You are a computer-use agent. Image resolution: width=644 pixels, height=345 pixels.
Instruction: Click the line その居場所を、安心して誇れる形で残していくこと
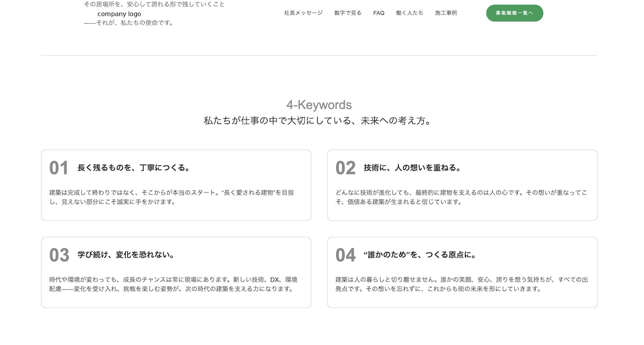point(154,4)
